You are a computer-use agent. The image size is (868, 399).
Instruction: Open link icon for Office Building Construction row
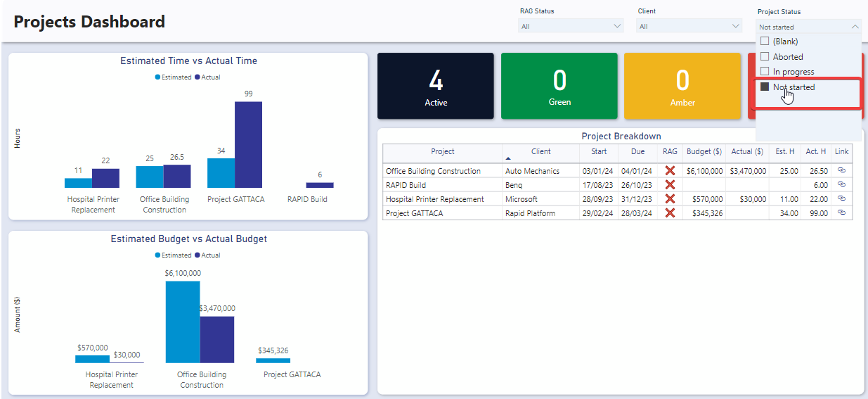click(x=841, y=170)
